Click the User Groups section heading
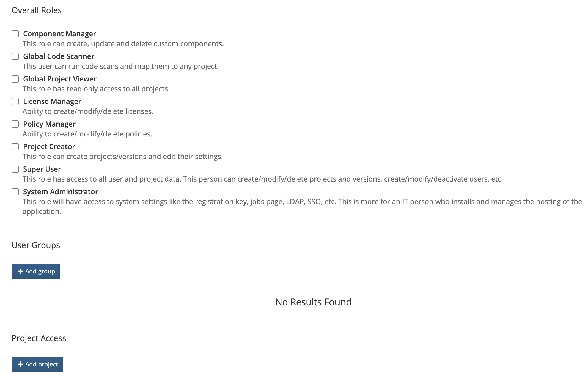 tap(35, 245)
